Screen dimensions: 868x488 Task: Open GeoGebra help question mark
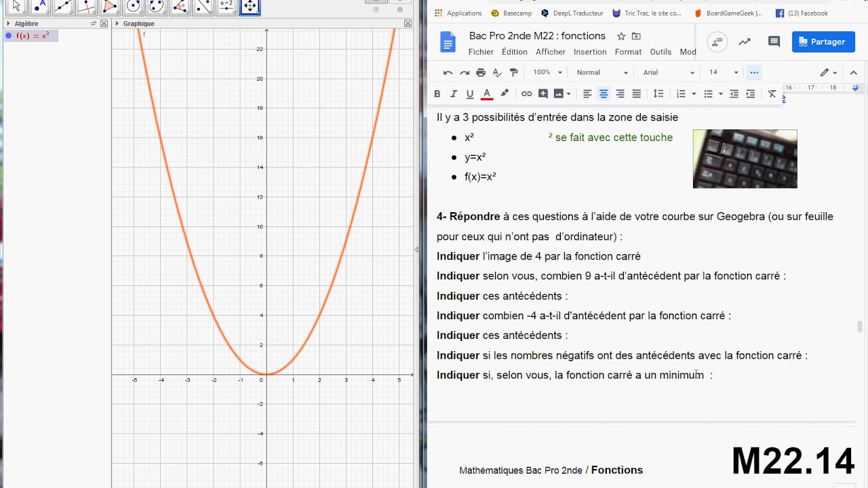click(x=376, y=9)
